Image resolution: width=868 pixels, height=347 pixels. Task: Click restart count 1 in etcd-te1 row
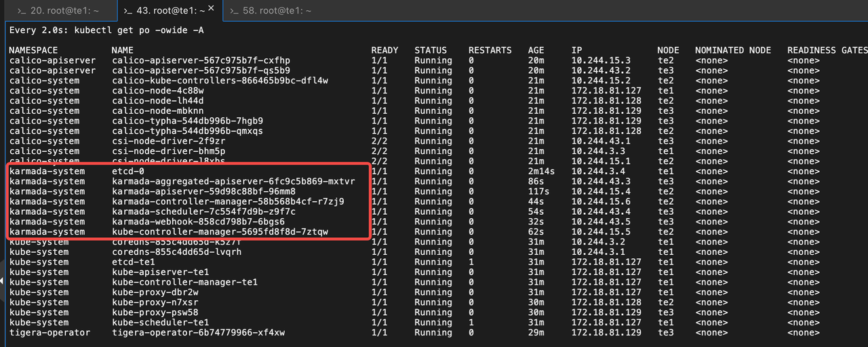(471, 262)
